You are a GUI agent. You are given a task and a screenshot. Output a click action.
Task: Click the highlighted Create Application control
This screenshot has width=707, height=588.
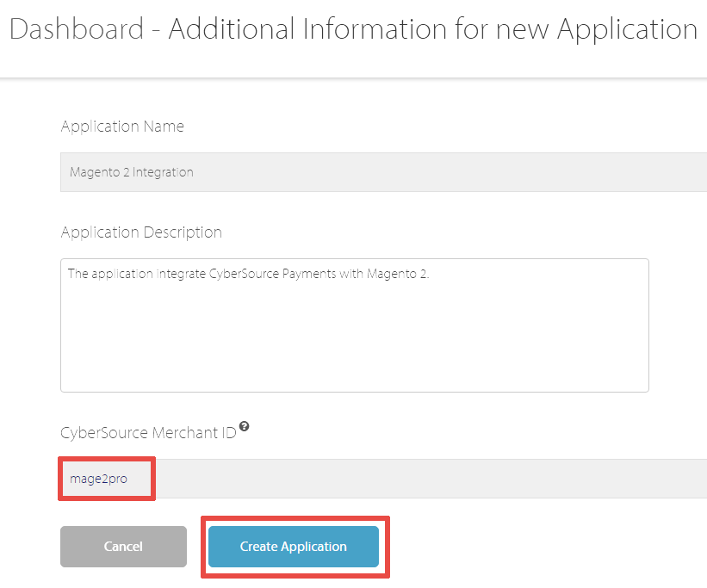point(295,547)
